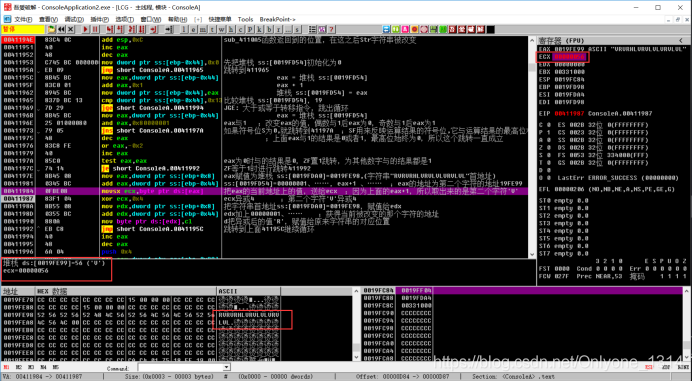Click the purple appearance toolbar icon

pos(322,29)
